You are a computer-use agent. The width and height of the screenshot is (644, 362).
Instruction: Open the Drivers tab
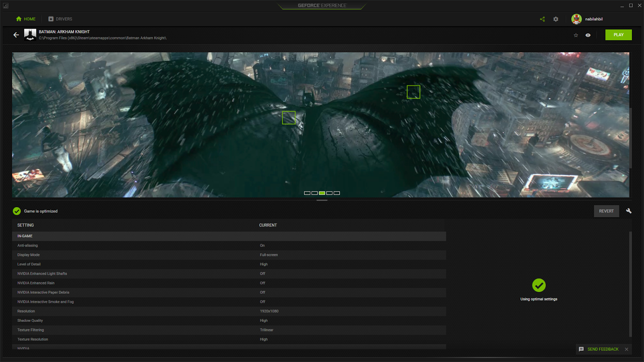(60, 19)
